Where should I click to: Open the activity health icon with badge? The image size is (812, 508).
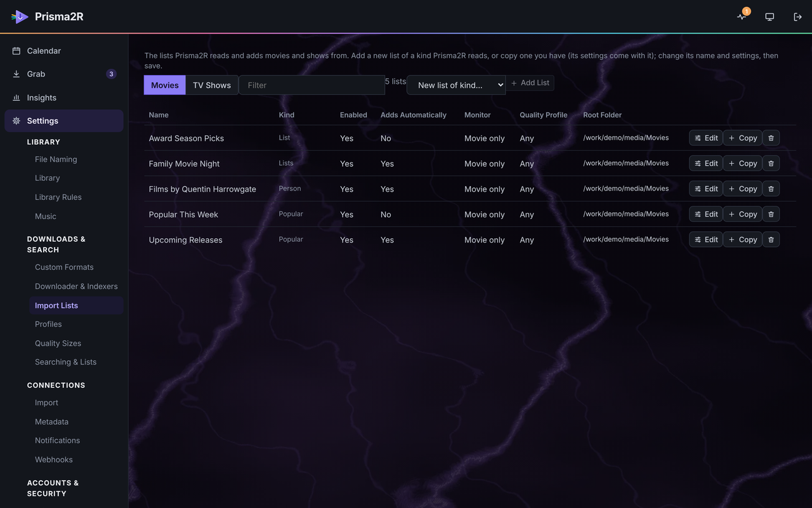pyautogui.click(x=742, y=17)
